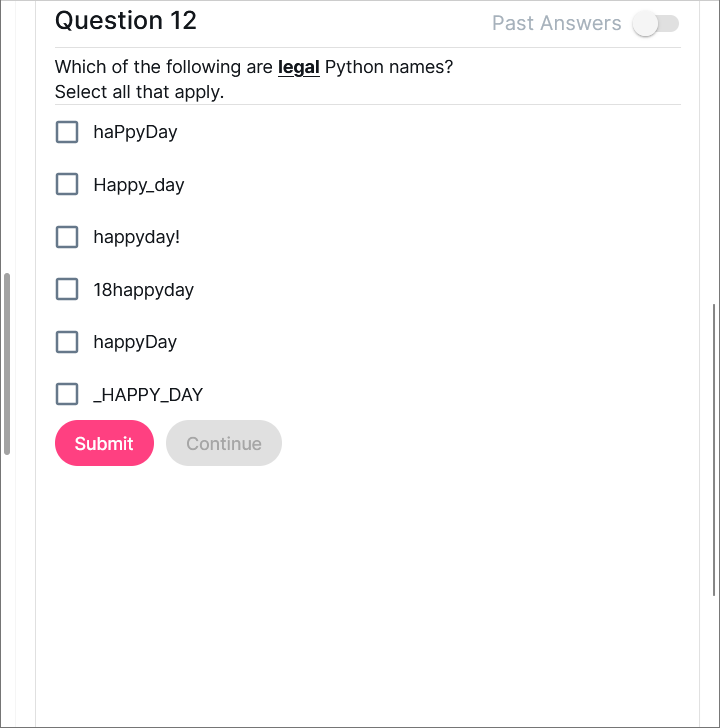This screenshot has width=720, height=728.
Task: Click the greyed Continue button
Action: point(224,443)
